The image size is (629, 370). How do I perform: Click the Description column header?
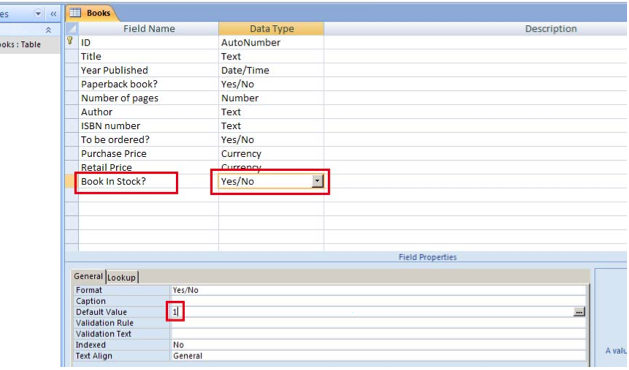click(x=476, y=29)
